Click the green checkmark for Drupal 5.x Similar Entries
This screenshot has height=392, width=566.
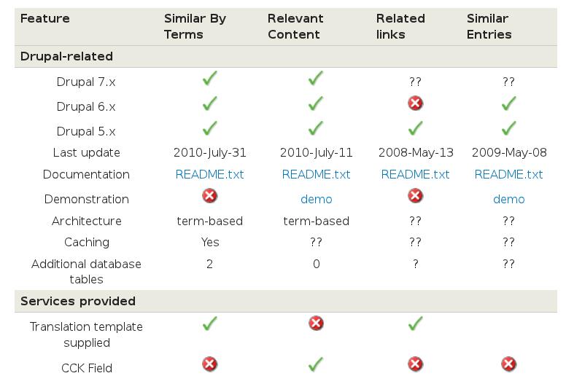[508, 128]
